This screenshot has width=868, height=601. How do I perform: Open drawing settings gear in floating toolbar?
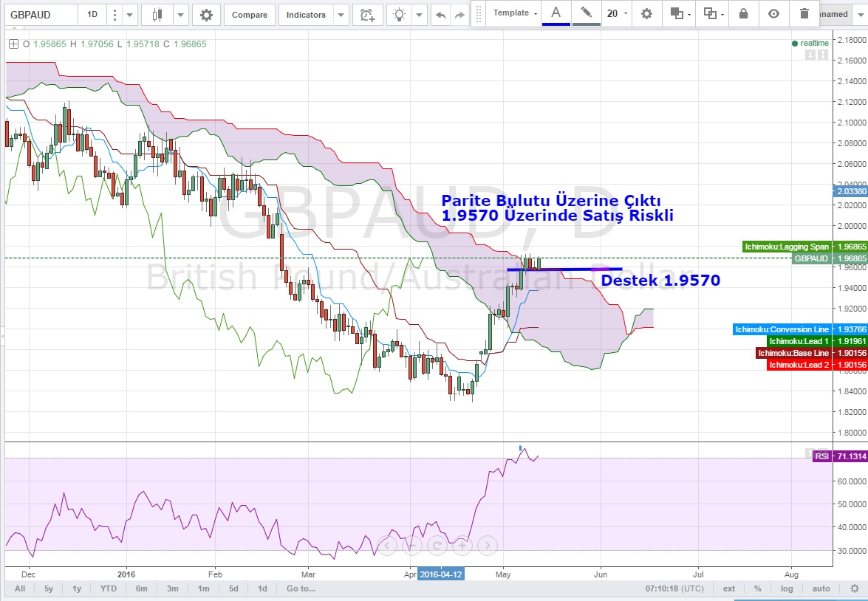pyautogui.click(x=646, y=13)
